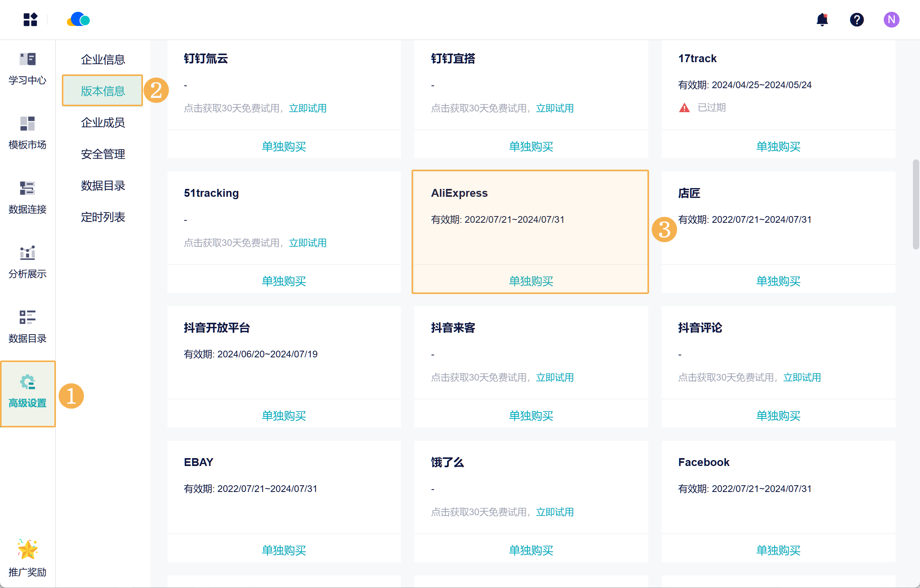920x588 pixels.
Task: Click 立即试用 link for 抖音来客
Action: pos(555,377)
